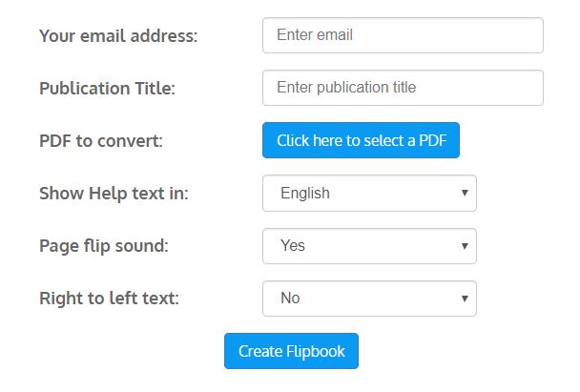Click the 'Your email address:' label
This screenshot has height=392, width=580.
(x=118, y=36)
